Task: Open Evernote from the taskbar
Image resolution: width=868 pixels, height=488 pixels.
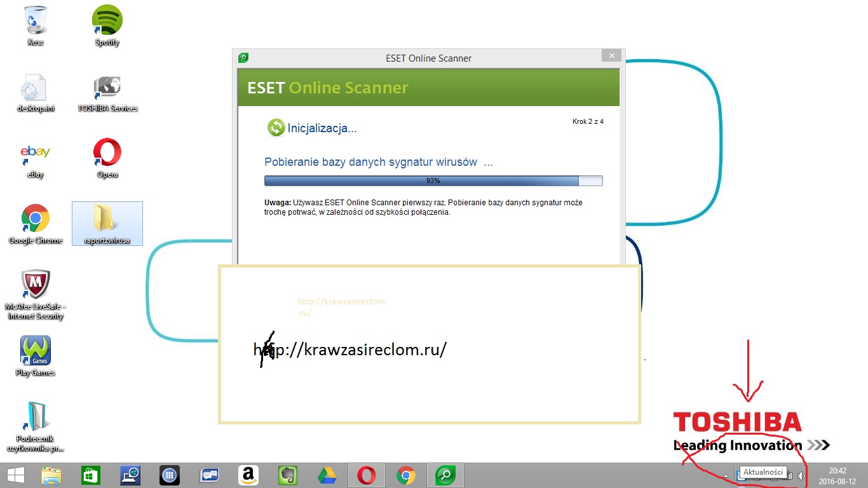Action: click(287, 475)
